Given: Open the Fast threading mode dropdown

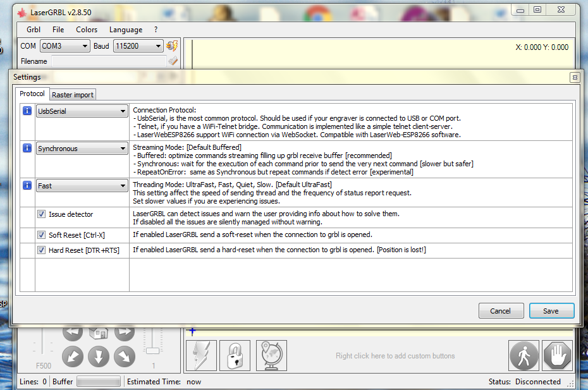Looking at the screenshot, I should (82, 186).
